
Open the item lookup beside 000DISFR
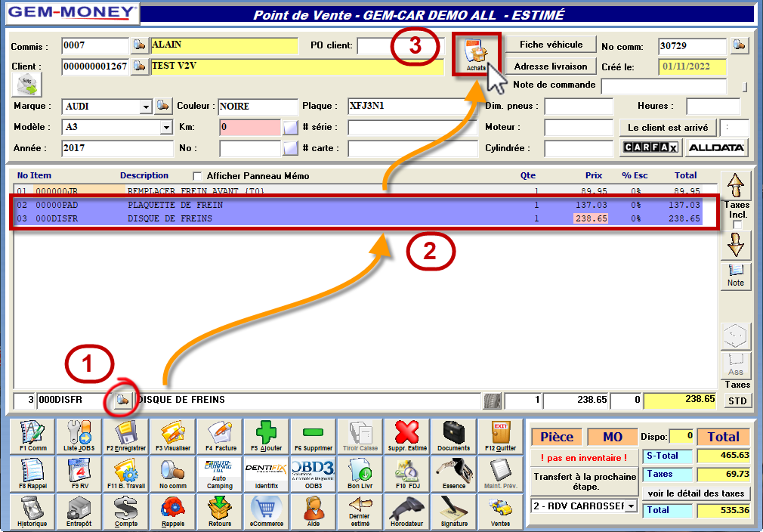tap(122, 400)
